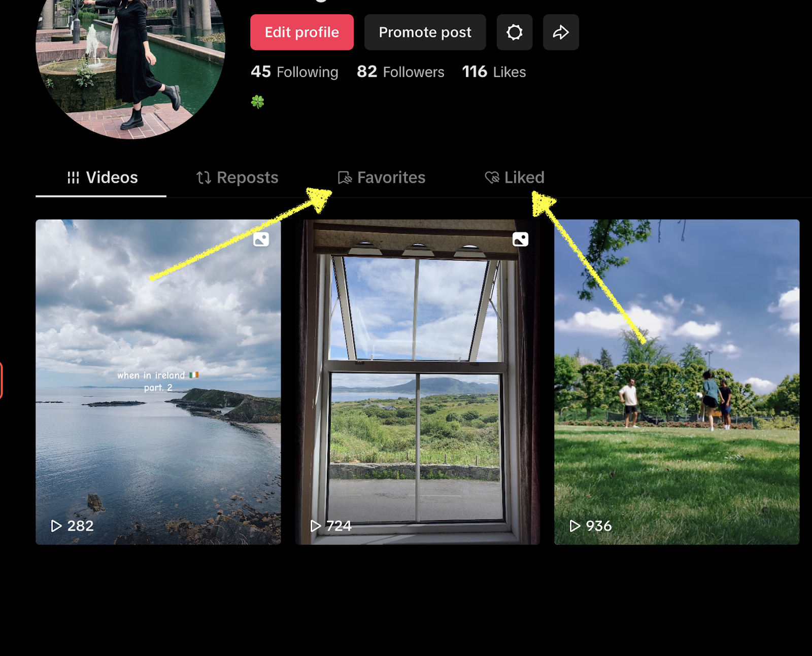Click play icon beside 936 views
The image size is (812, 656).
(x=574, y=526)
